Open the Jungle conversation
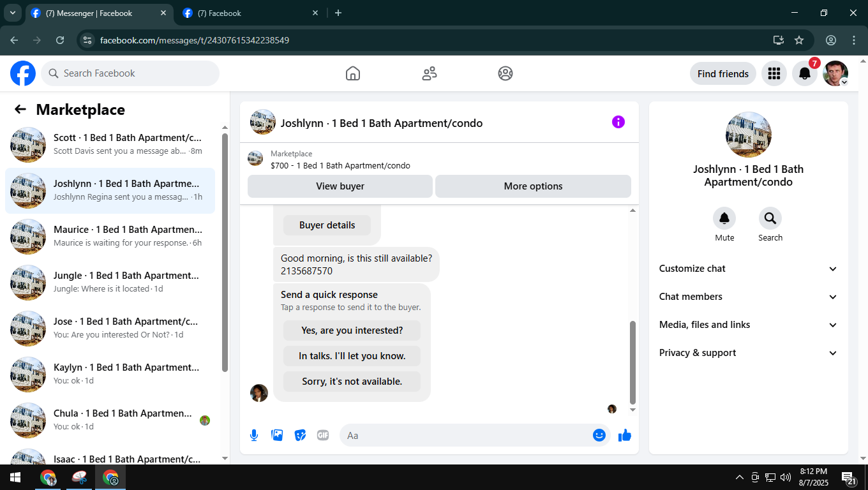Viewport: 868px width, 490px height. [110, 283]
